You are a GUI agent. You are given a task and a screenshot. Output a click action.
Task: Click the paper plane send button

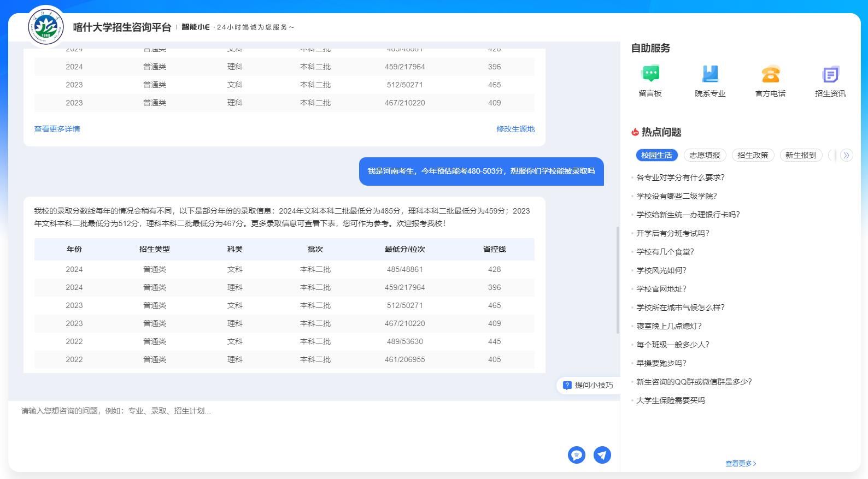(x=602, y=455)
